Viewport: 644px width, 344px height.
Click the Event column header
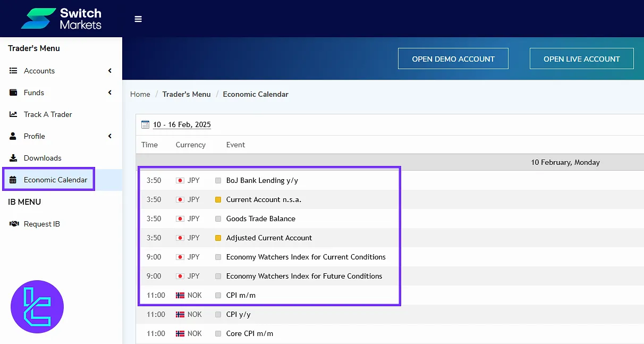(236, 145)
